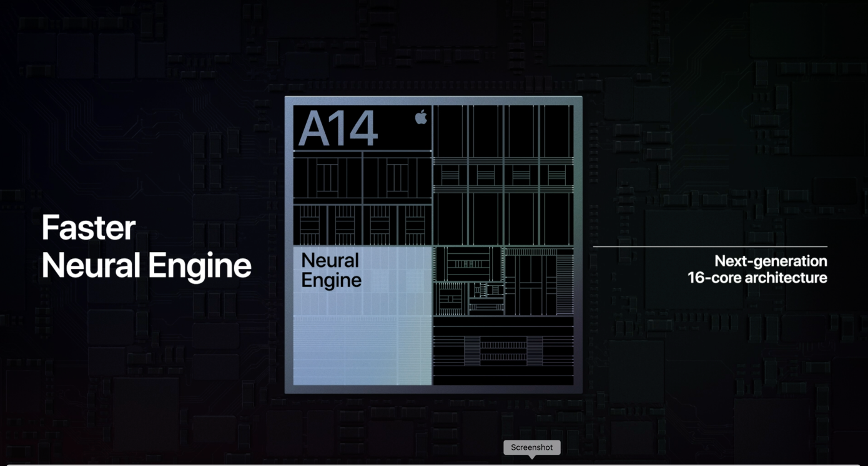
Task: Click the highlighted light-blue Neural Engine block
Action: pyautogui.click(x=362, y=340)
